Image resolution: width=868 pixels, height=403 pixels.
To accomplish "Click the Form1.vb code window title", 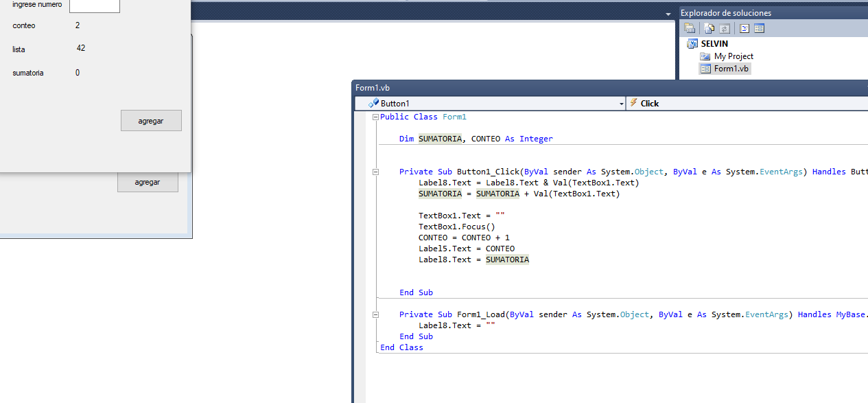I will tap(373, 88).
